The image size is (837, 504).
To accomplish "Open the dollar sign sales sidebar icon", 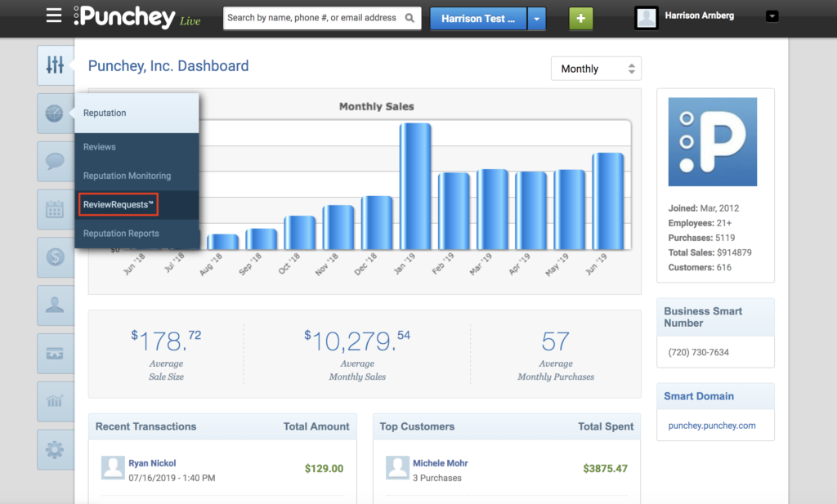I will point(55,257).
